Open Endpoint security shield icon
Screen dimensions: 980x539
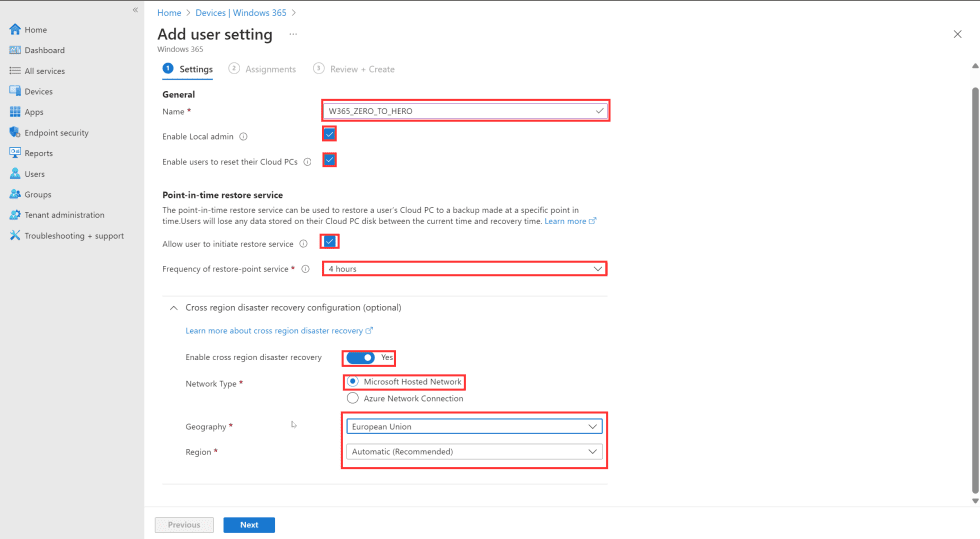coord(15,132)
